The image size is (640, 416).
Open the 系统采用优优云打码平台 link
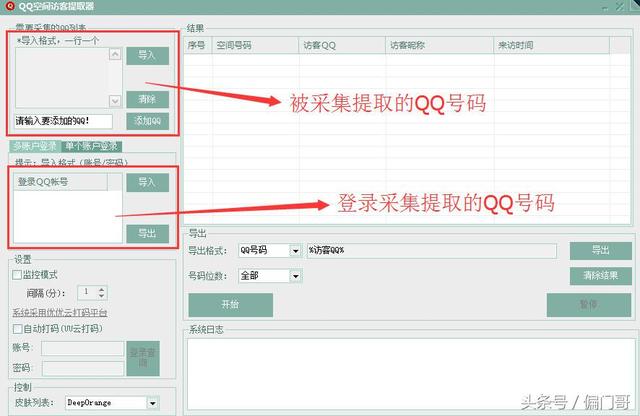(60, 313)
